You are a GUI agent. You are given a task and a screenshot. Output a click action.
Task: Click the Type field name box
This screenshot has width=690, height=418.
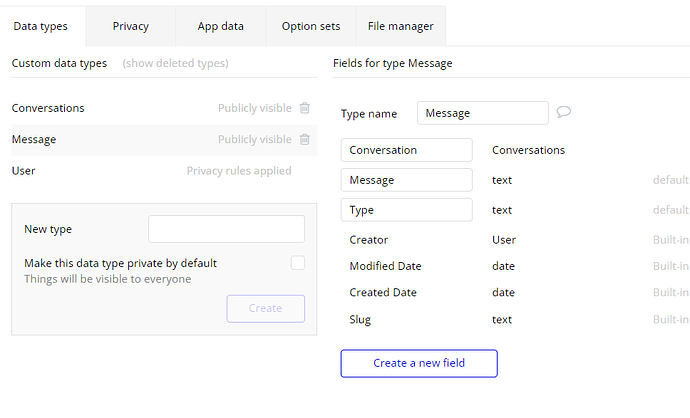pos(406,210)
